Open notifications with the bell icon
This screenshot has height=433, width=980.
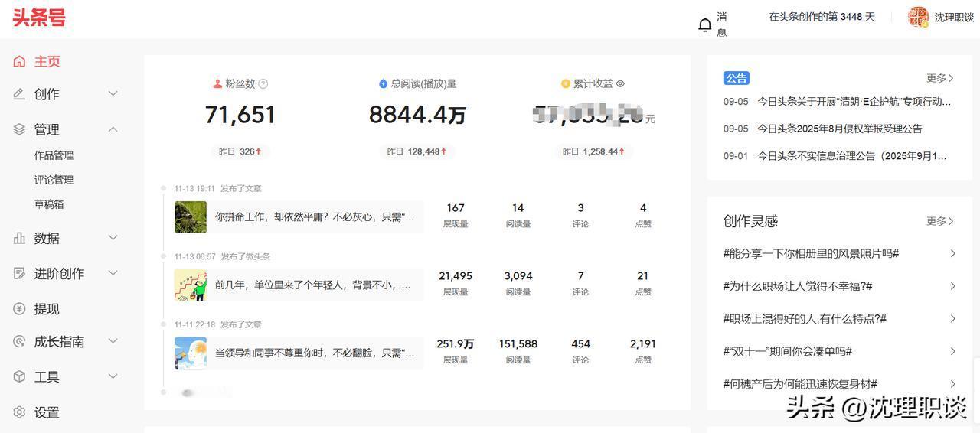point(705,25)
